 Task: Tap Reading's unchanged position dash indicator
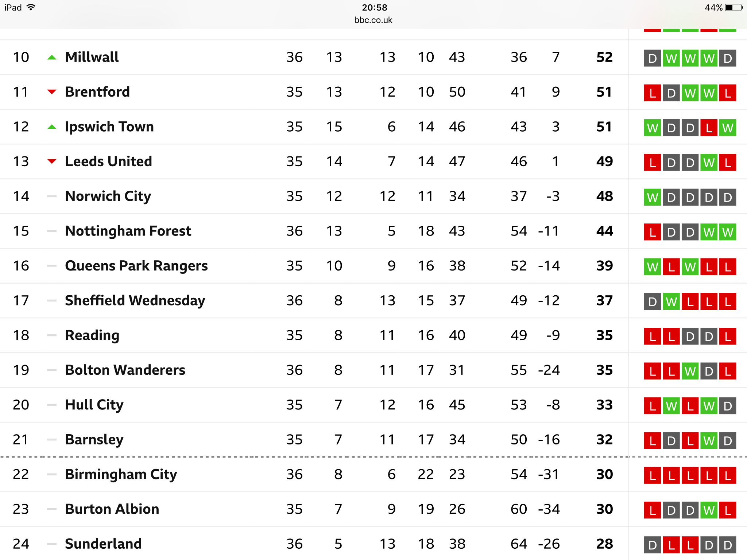coord(52,335)
